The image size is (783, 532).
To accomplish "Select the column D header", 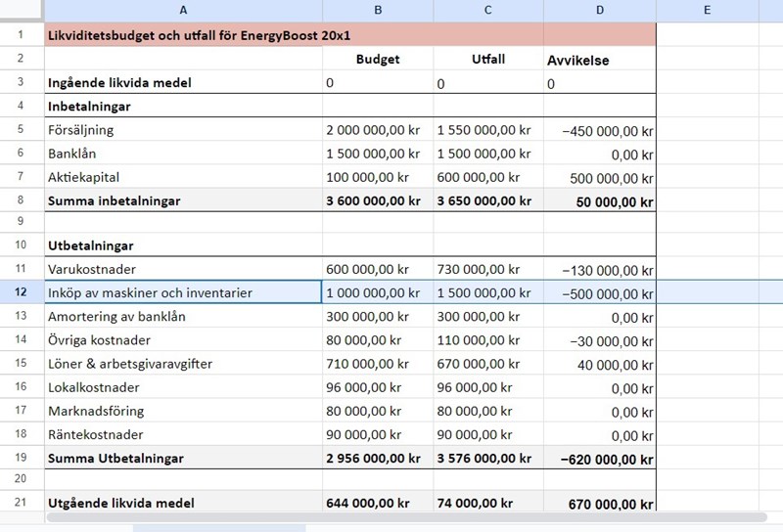I will click(x=599, y=11).
